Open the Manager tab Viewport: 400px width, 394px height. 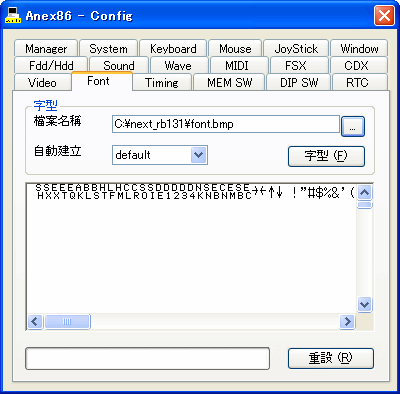pyautogui.click(x=46, y=49)
